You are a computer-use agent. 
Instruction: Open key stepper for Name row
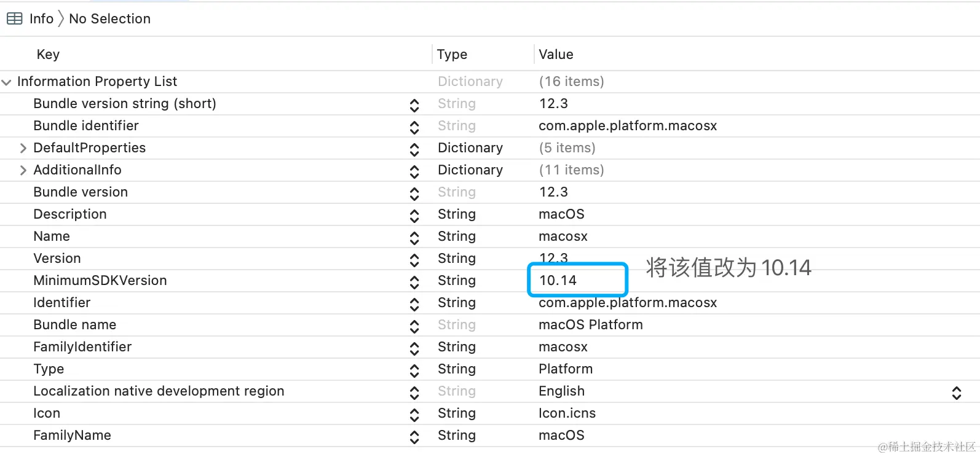click(x=414, y=238)
